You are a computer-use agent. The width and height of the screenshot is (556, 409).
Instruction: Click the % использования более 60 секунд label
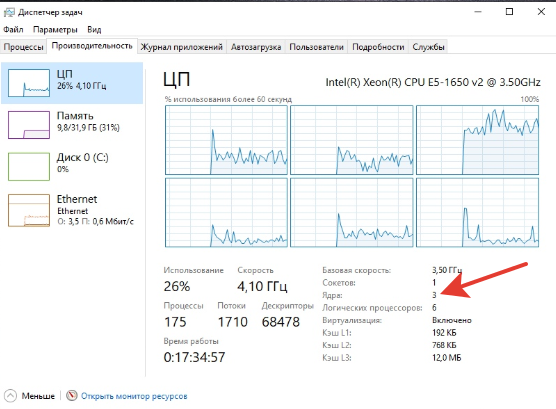pos(228,99)
